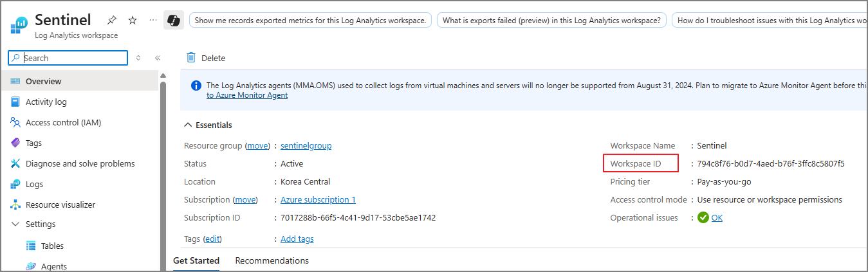Image resolution: width=868 pixels, height=272 pixels.
Task: Click the Korea Central location value
Action: 306,181
